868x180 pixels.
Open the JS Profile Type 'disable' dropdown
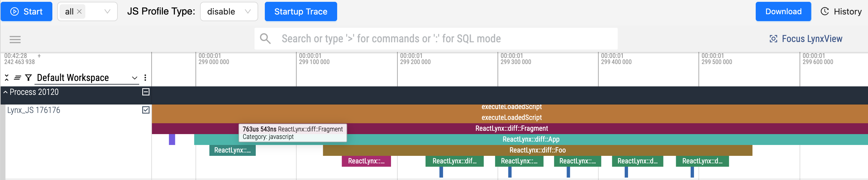pyautogui.click(x=229, y=11)
